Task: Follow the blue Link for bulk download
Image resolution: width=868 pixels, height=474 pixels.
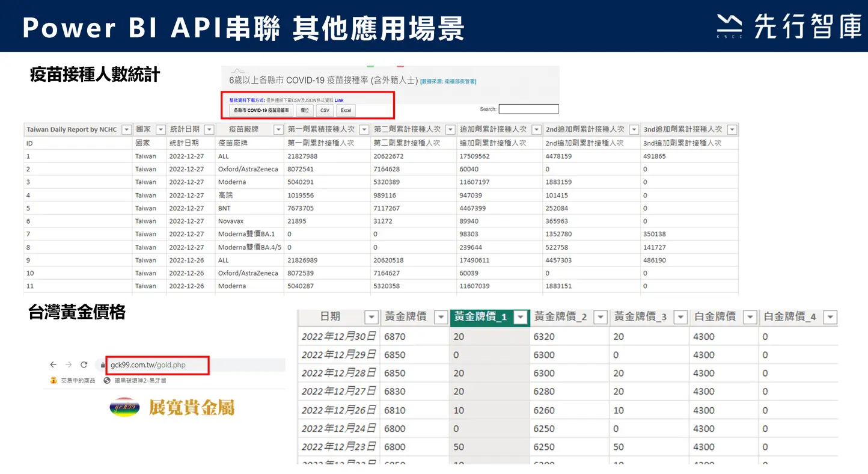Action: (339, 100)
